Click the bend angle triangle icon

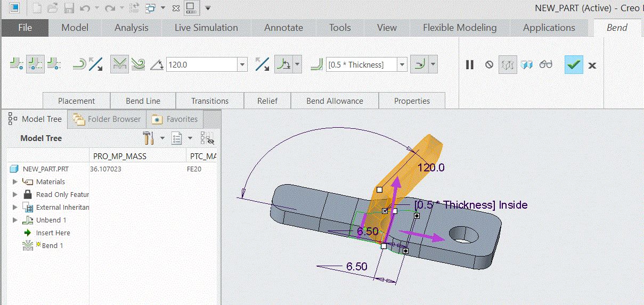(157, 65)
